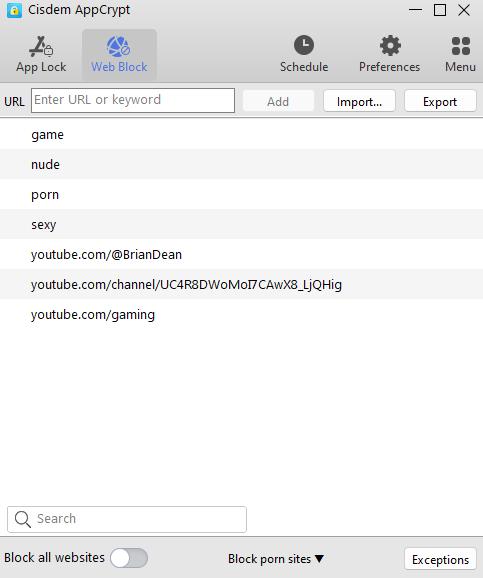Switch to the Web Block tab
The image size is (483, 578).
click(119, 55)
